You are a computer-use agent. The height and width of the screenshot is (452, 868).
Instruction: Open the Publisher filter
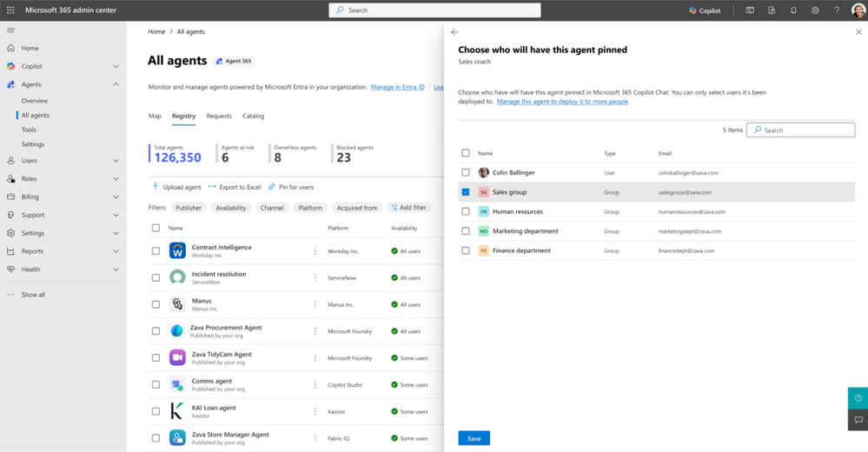tap(189, 208)
